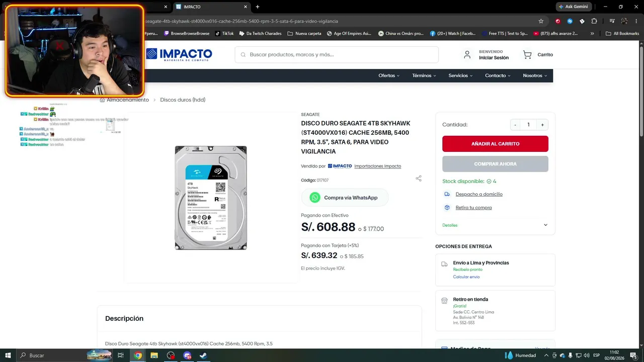Open the user account icon
The width and height of the screenshot is (644, 362).
(x=467, y=55)
